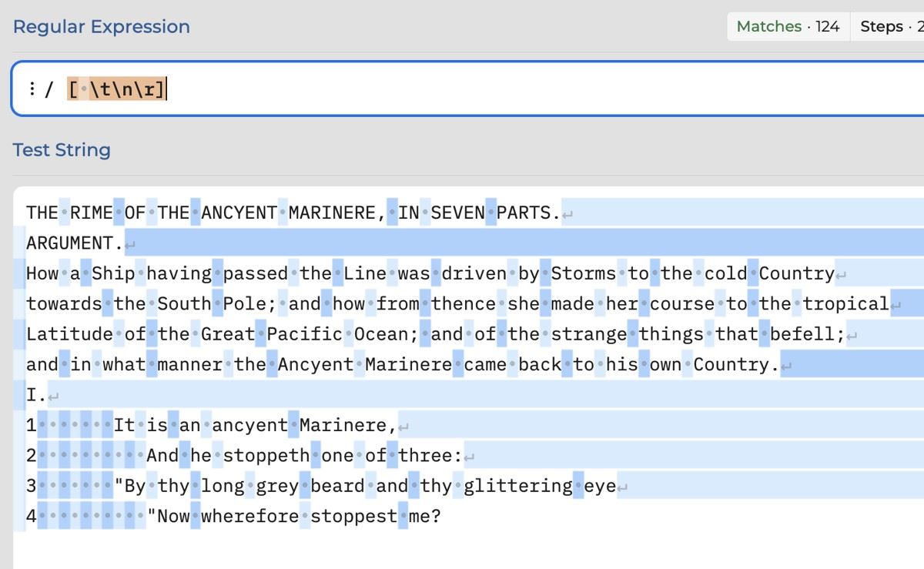Click the word "ARGUMENT." in the test string

[75, 243]
